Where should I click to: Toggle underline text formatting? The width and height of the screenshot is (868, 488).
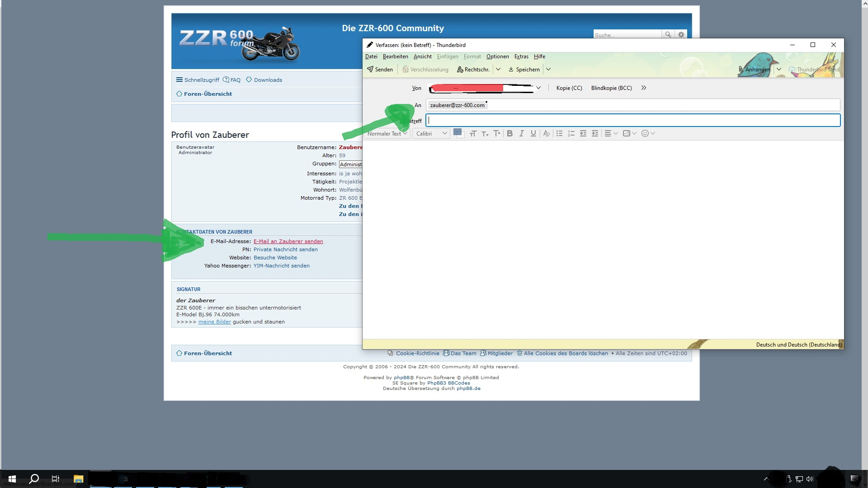coord(533,133)
